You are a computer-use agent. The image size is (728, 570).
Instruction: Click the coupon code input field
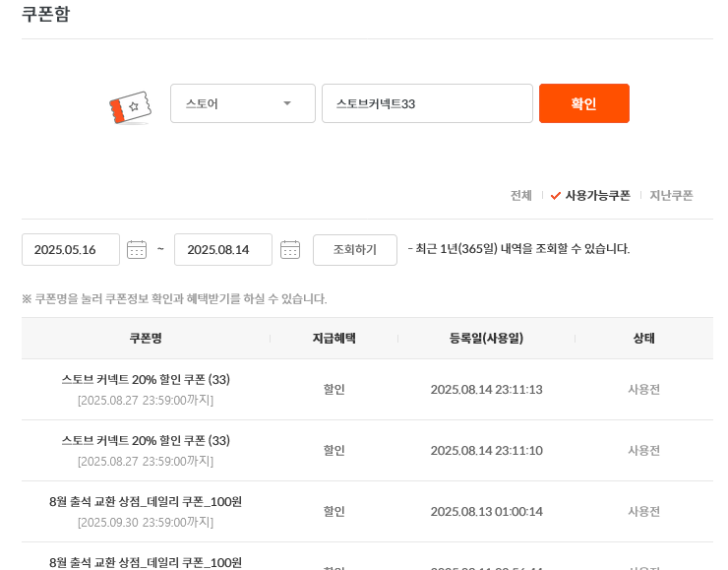click(427, 103)
